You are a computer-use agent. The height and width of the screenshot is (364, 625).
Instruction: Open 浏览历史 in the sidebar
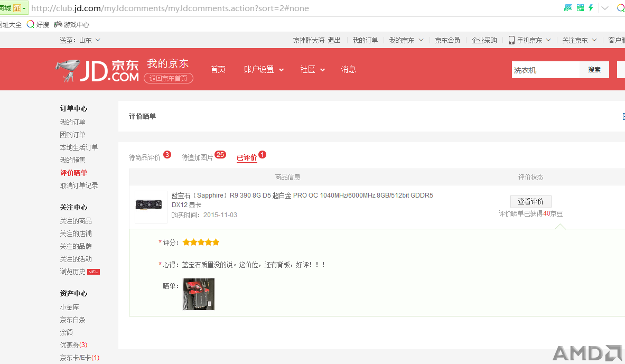click(x=72, y=272)
